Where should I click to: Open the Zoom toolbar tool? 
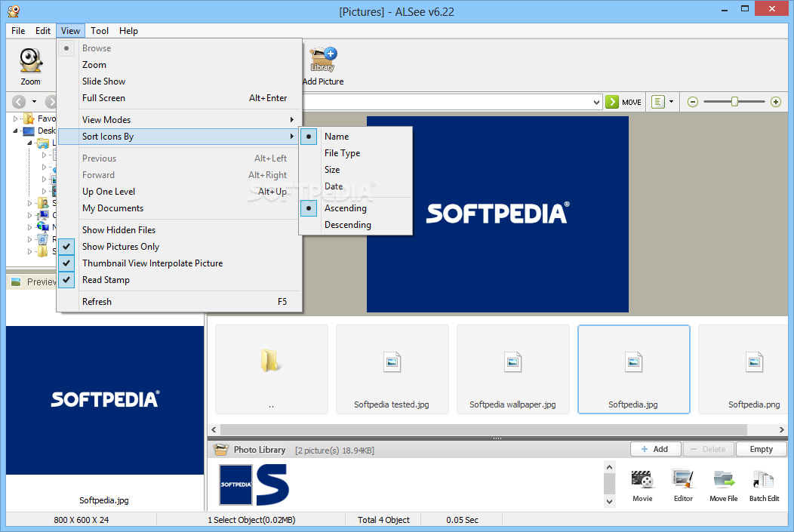(x=30, y=66)
